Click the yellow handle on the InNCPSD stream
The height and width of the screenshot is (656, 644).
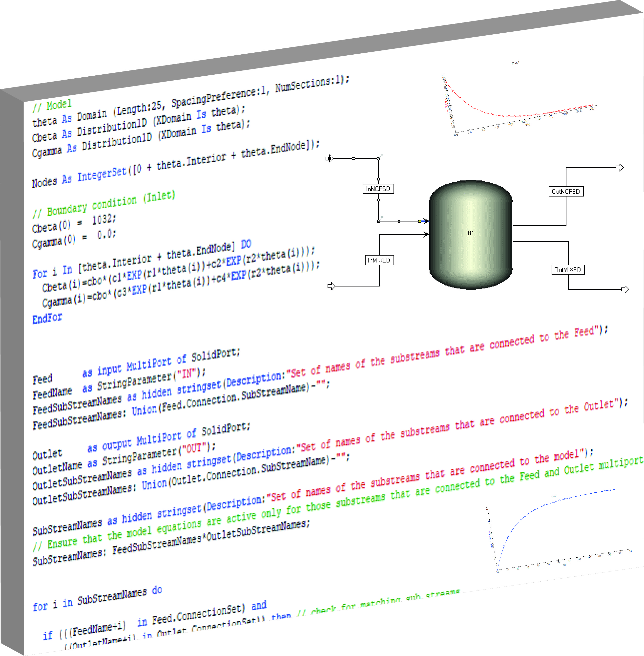coord(419,221)
